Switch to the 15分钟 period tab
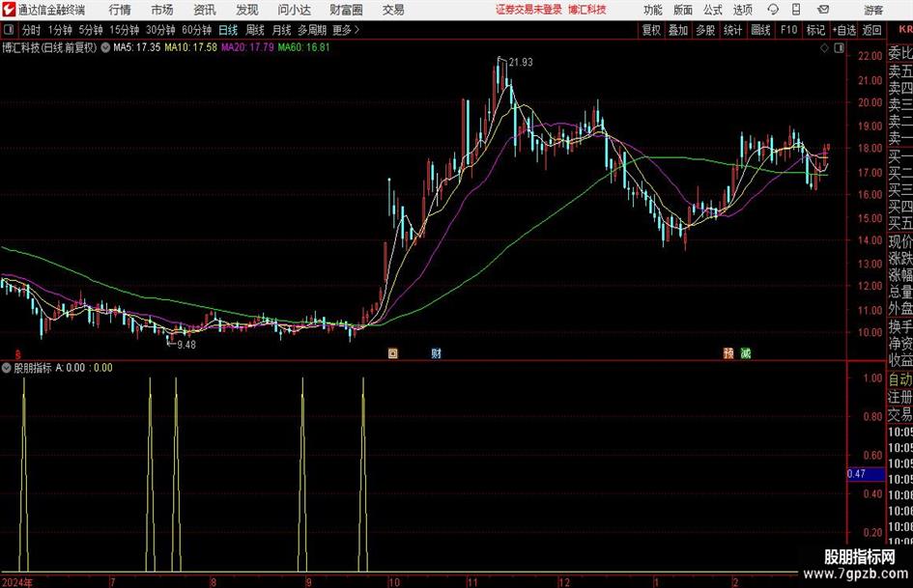Screen dimensions: 913x588 click(124, 30)
